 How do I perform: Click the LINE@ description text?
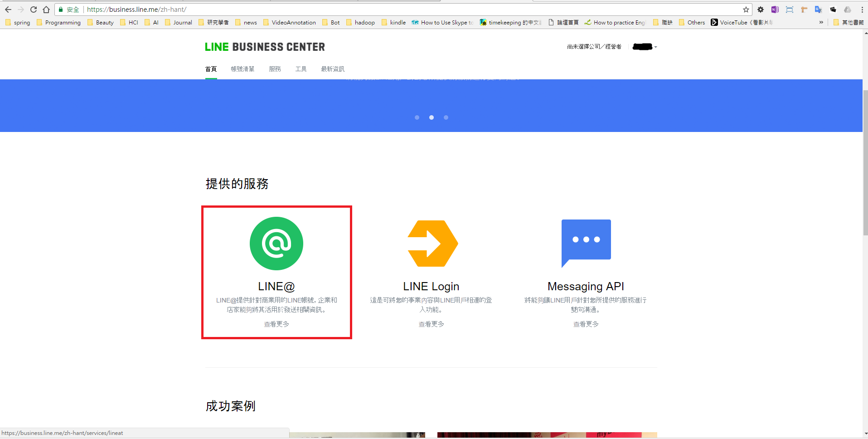(x=276, y=305)
